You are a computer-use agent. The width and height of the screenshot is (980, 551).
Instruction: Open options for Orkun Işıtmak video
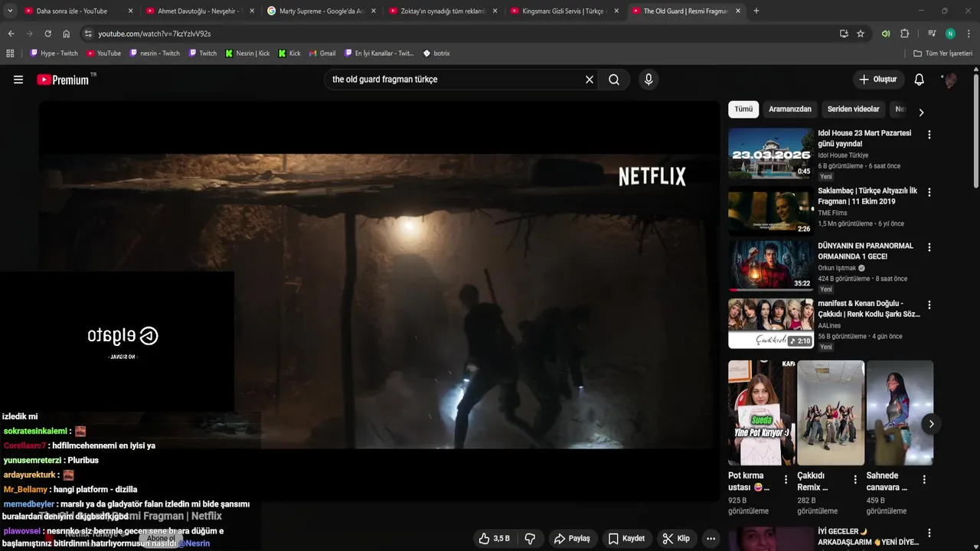click(929, 248)
